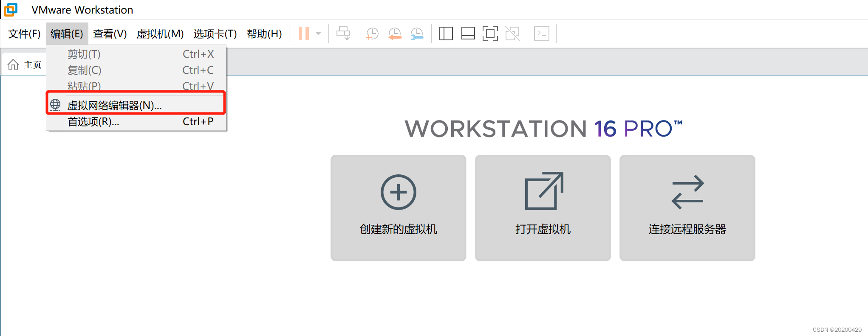Click the Unity mode toolbar icon
This screenshot has width=868, height=336.
point(512,34)
